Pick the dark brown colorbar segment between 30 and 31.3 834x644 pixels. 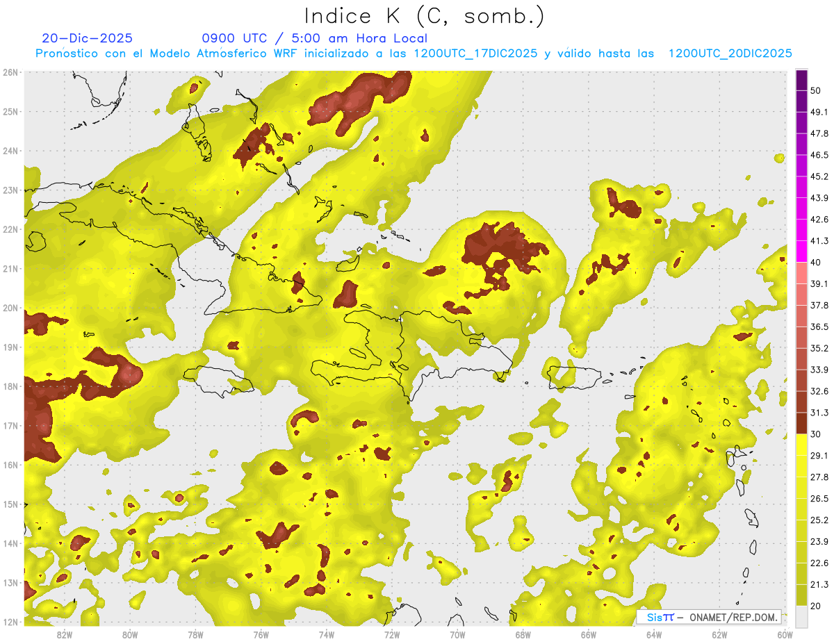point(801,423)
